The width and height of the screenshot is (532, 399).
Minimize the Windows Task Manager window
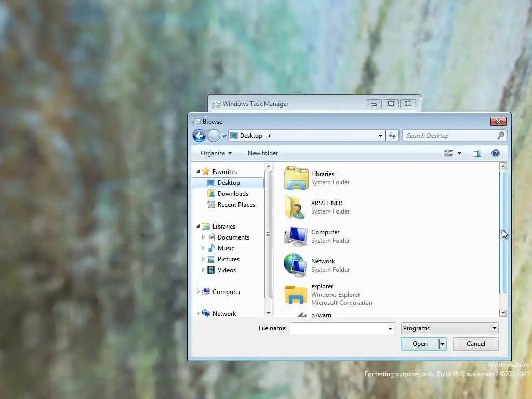point(374,104)
